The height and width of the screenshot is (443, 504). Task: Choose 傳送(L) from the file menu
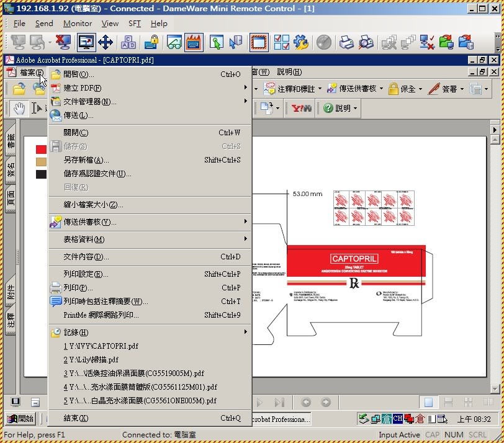point(150,115)
